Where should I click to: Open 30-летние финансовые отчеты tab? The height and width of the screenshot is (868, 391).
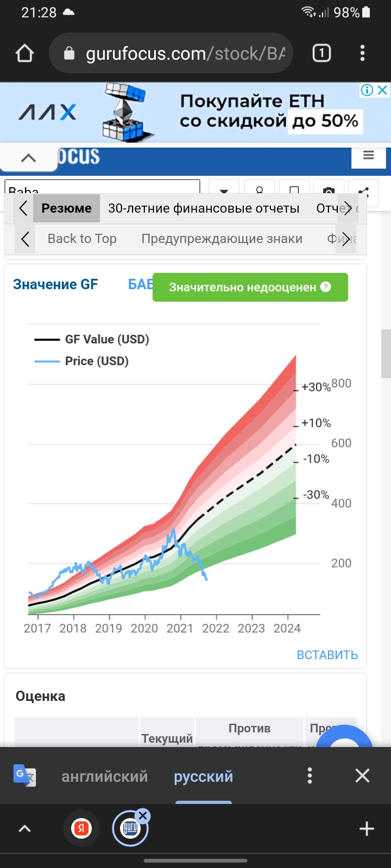(204, 208)
